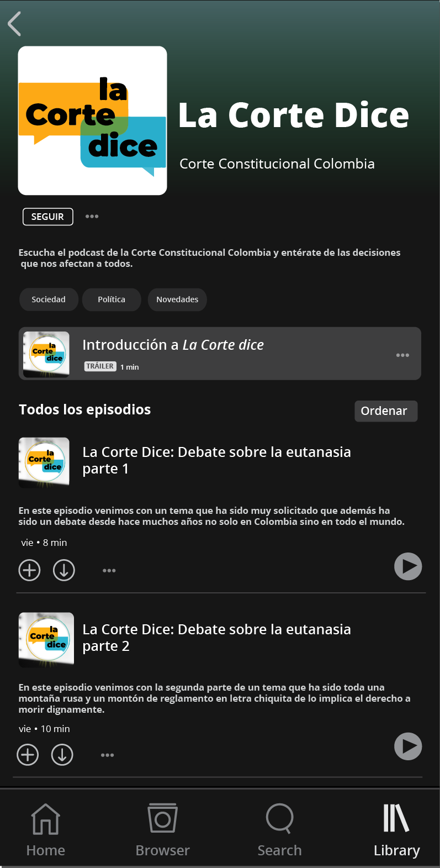Download the eutanasia parte 2 episode
Screen dimensions: 440x868
[x=62, y=755]
